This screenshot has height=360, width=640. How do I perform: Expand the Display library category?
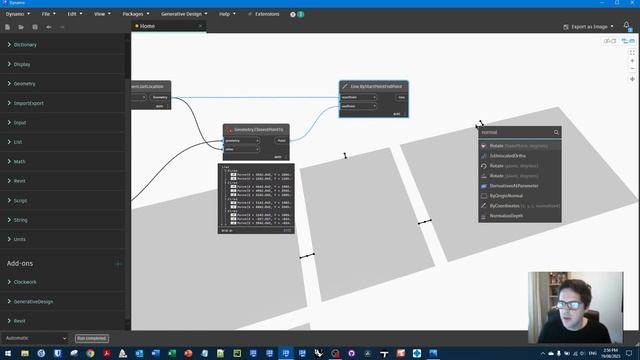click(22, 64)
